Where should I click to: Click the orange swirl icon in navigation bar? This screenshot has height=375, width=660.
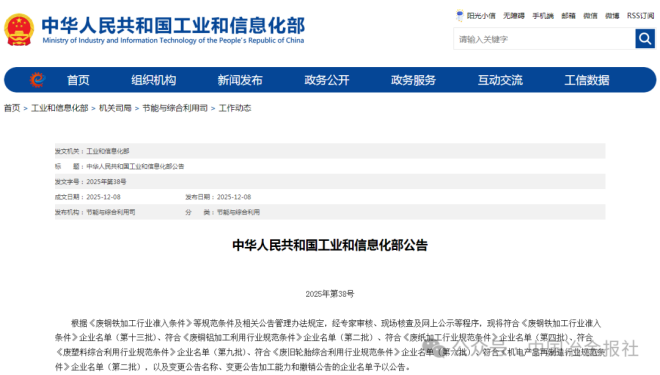[x=37, y=79]
